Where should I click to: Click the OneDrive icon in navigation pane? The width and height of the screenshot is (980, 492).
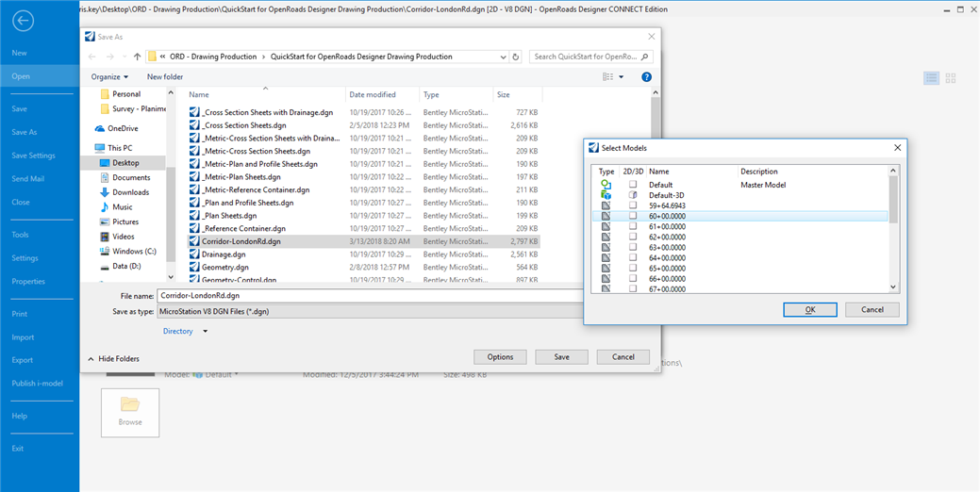pyautogui.click(x=100, y=128)
